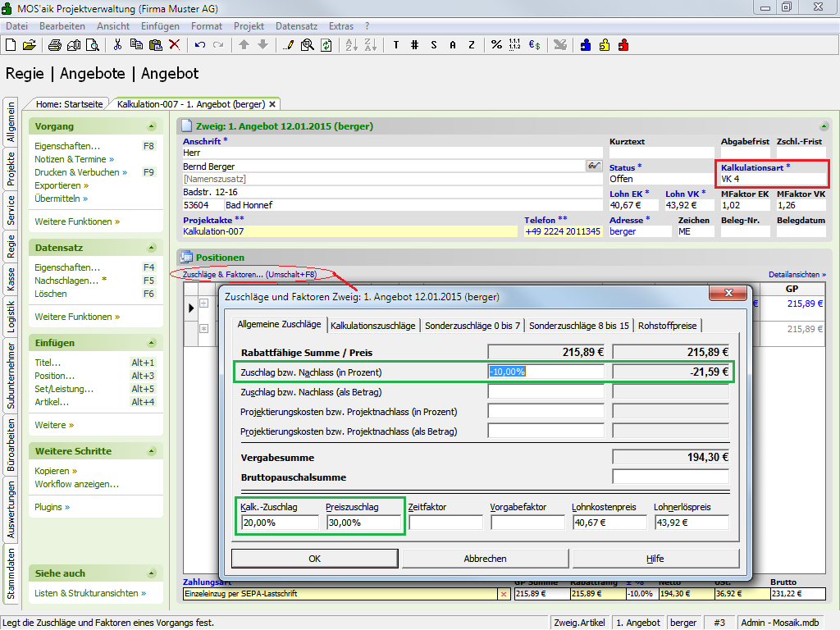Open the Projekt menu
The width and height of the screenshot is (840, 630).
(x=249, y=26)
